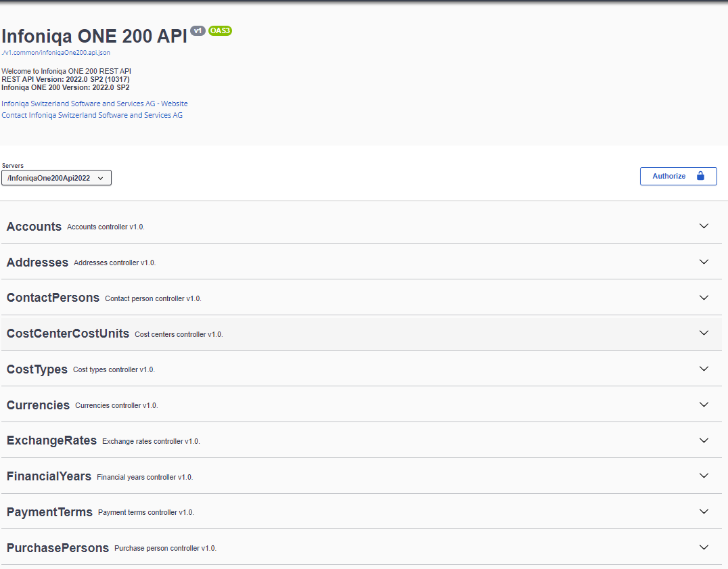Click the Accounts heading
Screen dimensions: 728x569
pos(34,227)
